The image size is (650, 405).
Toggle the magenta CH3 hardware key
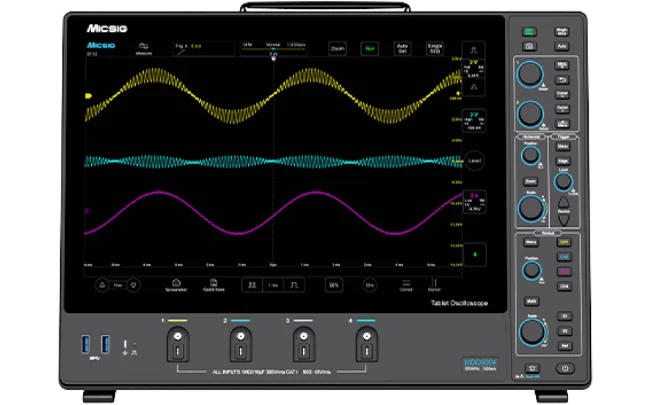point(564,272)
